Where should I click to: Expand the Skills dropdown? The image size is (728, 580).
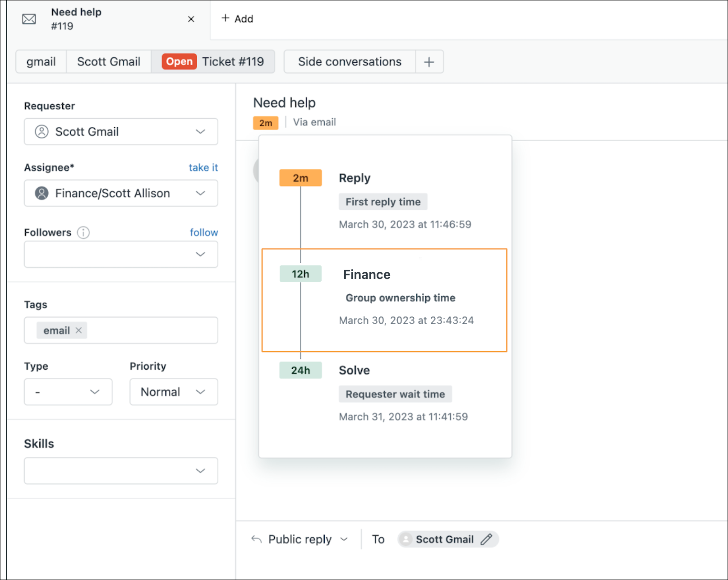200,471
